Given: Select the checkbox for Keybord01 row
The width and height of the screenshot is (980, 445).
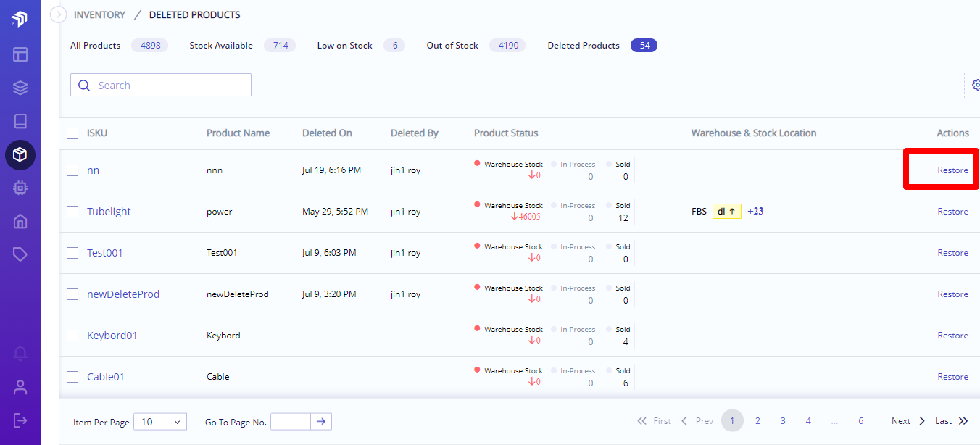Looking at the screenshot, I should tap(72, 336).
